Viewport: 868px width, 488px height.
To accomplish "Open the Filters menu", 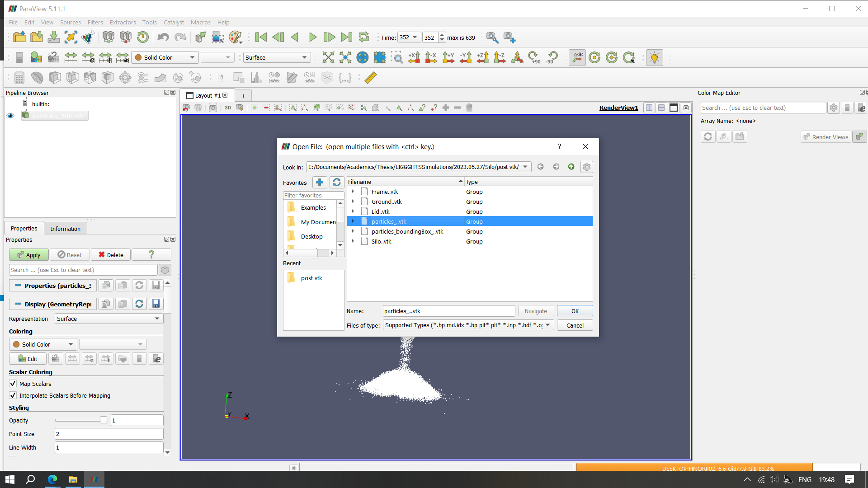I will click(x=95, y=22).
